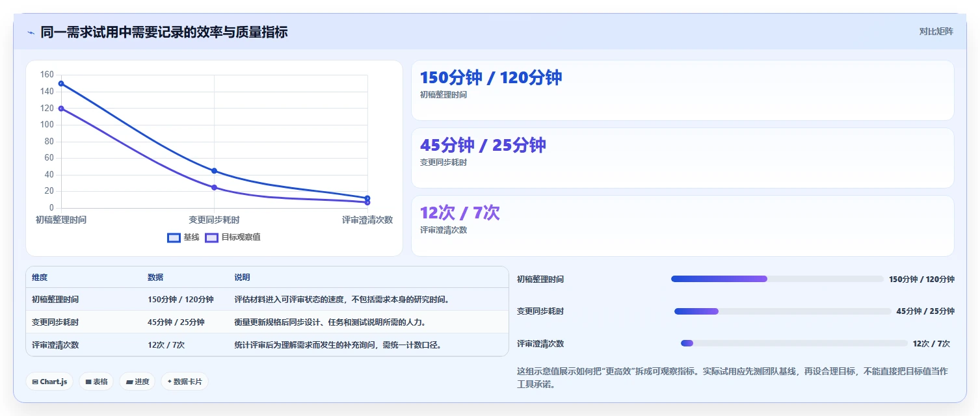Click footer note starting 这组示意值展示如何
Viewport: 980px width, 416px height.
(x=732, y=378)
